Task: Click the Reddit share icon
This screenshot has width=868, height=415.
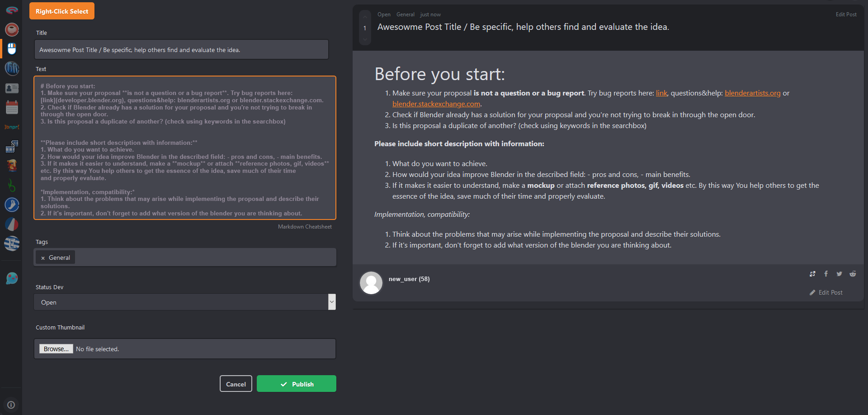Action: click(x=853, y=274)
